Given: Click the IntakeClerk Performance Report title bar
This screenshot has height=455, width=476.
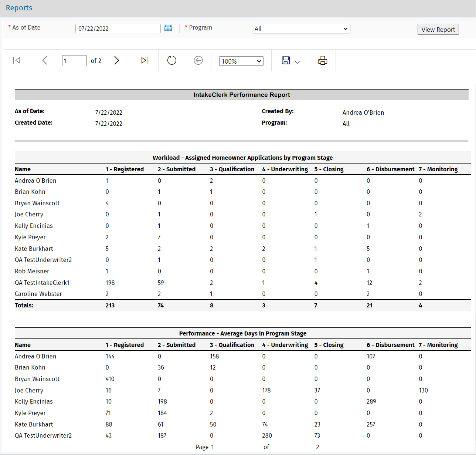Looking at the screenshot, I should tap(242, 95).
